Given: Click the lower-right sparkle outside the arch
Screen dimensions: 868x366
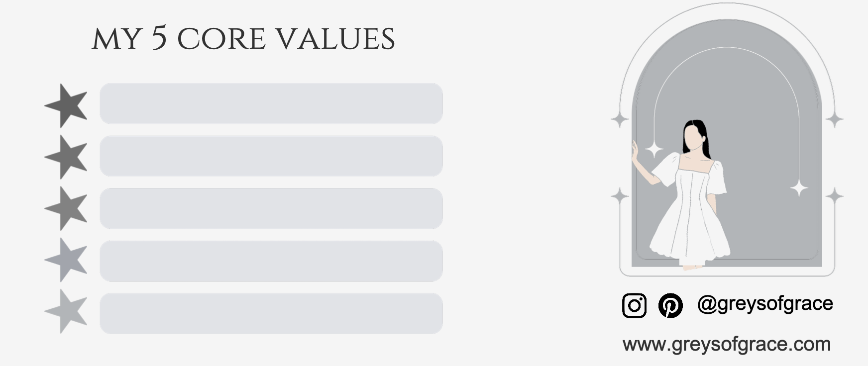Looking at the screenshot, I should coord(834,195).
